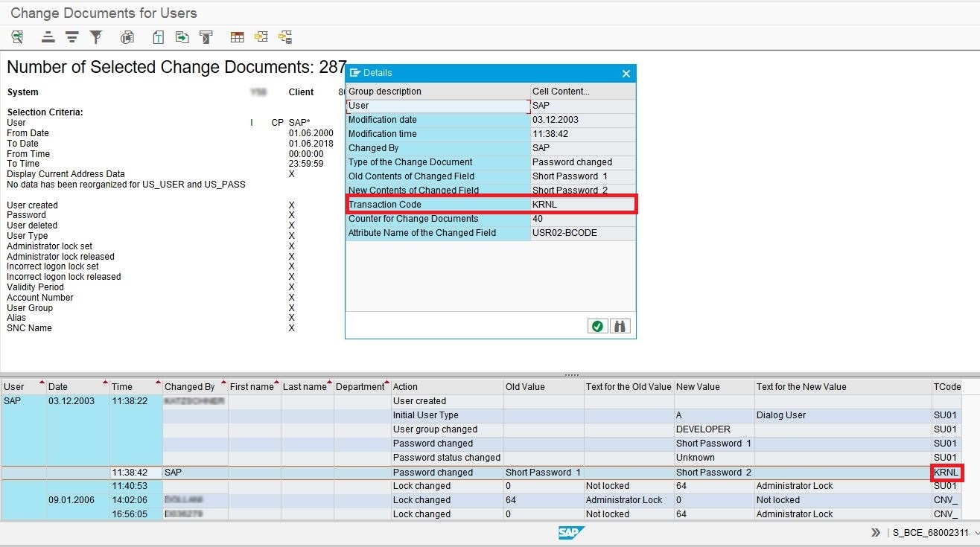Click the Unknown new value cell

click(x=713, y=458)
